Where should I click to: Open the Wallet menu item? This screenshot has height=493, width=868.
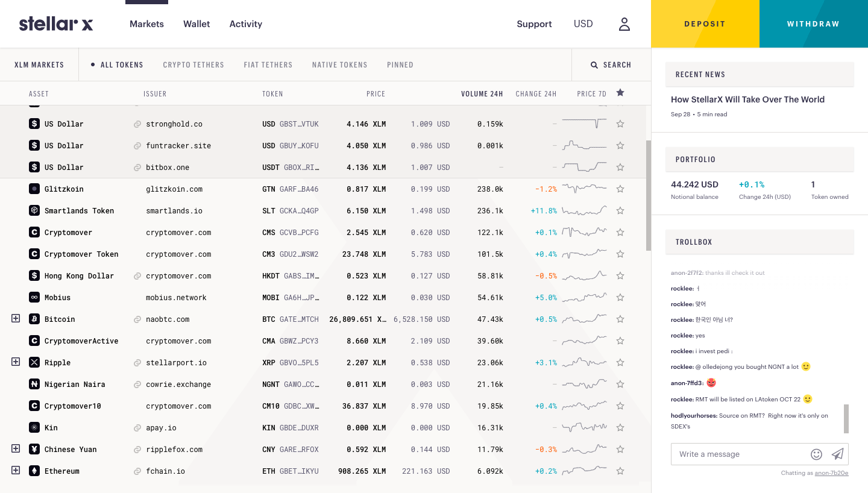coord(197,24)
